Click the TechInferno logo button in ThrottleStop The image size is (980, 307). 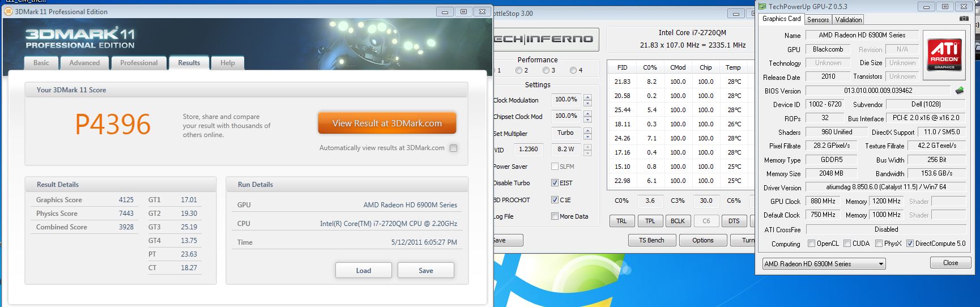546,39
